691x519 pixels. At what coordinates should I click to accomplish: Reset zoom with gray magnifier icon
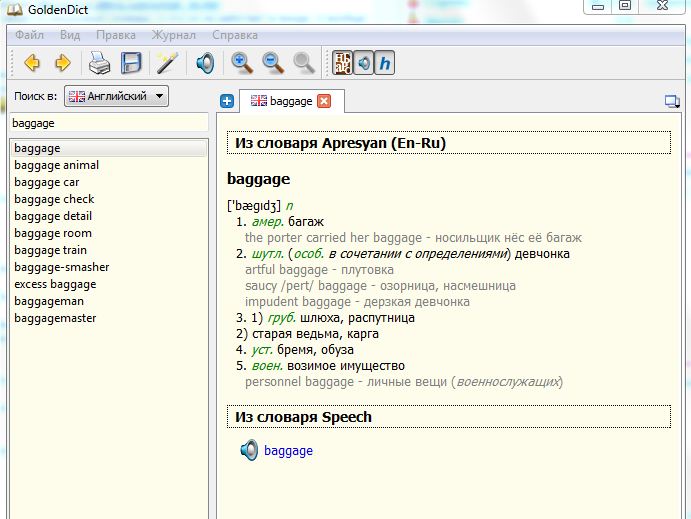tap(304, 63)
